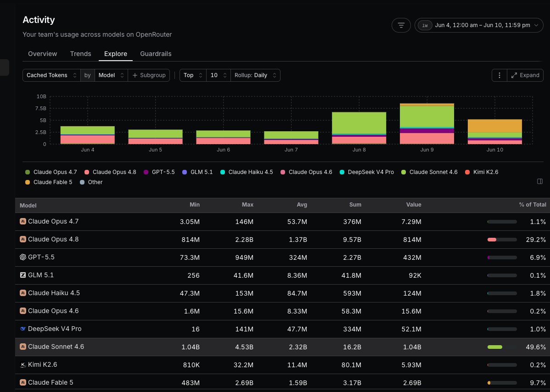Switch to the Trends tab
Screen dimensions: 550x392
click(80, 54)
